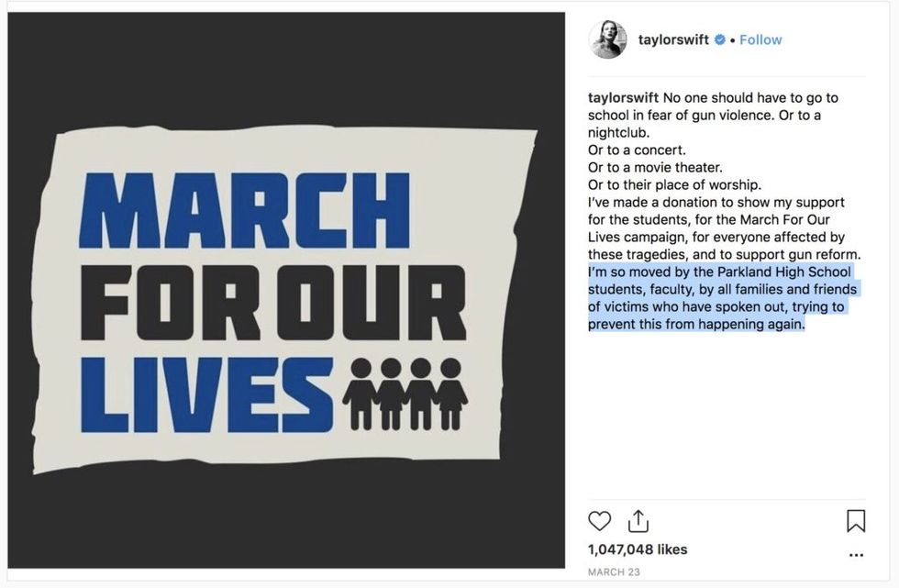Save the post with the bookmark icon
Image resolution: width=899 pixels, height=588 pixels.
click(x=855, y=521)
